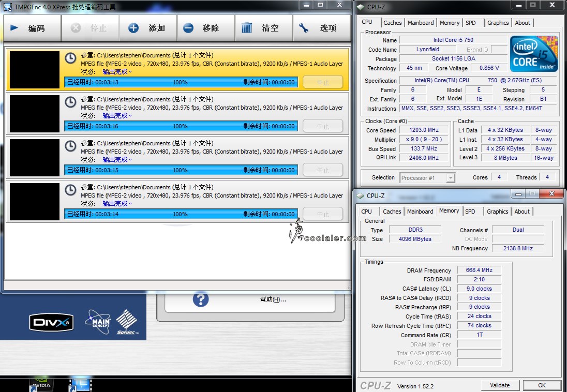Open Graphics tab in upper CPU-Z window
The width and height of the screenshot is (567, 392).
(498, 22)
